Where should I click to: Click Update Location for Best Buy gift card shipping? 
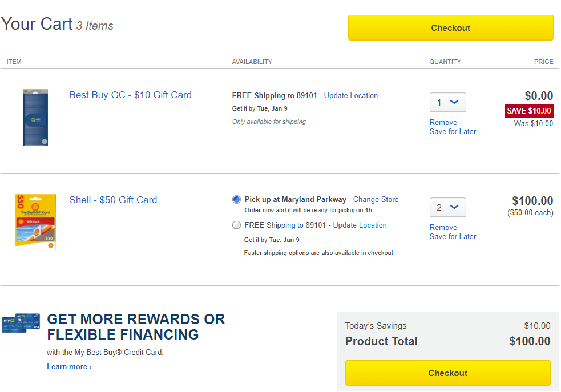[x=351, y=96]
